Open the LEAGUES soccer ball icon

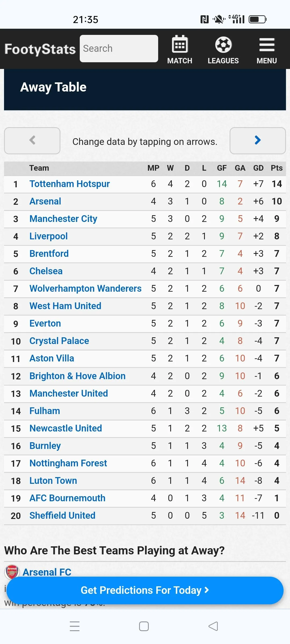point(223,45)
